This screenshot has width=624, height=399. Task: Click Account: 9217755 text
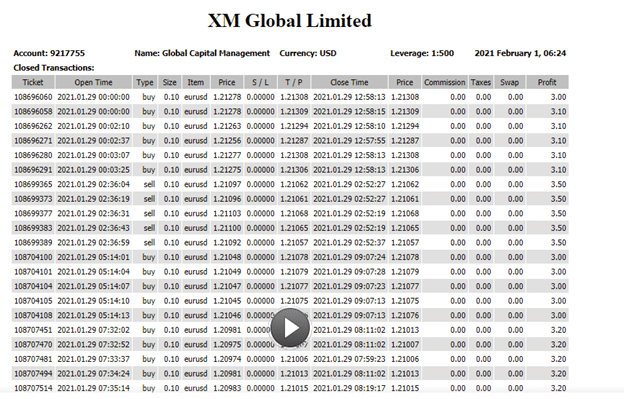(x=49, y=53)
